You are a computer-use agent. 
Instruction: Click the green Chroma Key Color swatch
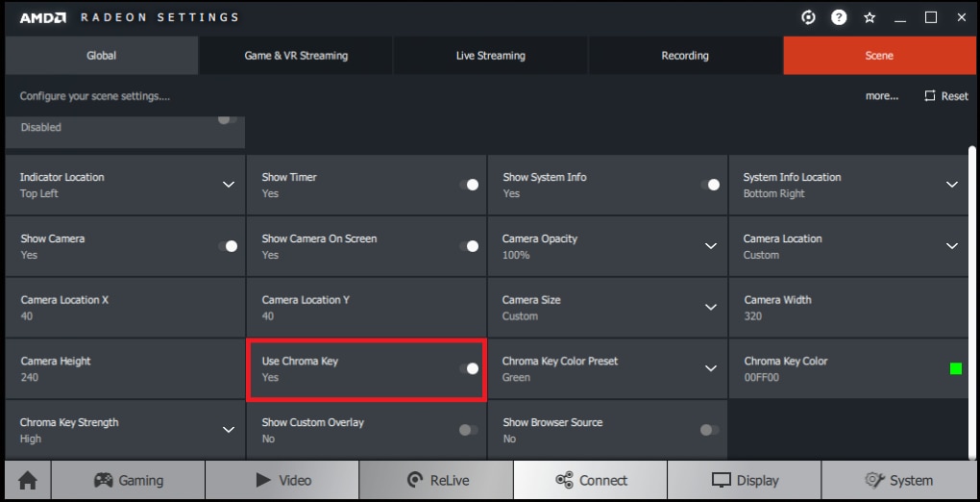pyautogui.click(x=956, y=368)
